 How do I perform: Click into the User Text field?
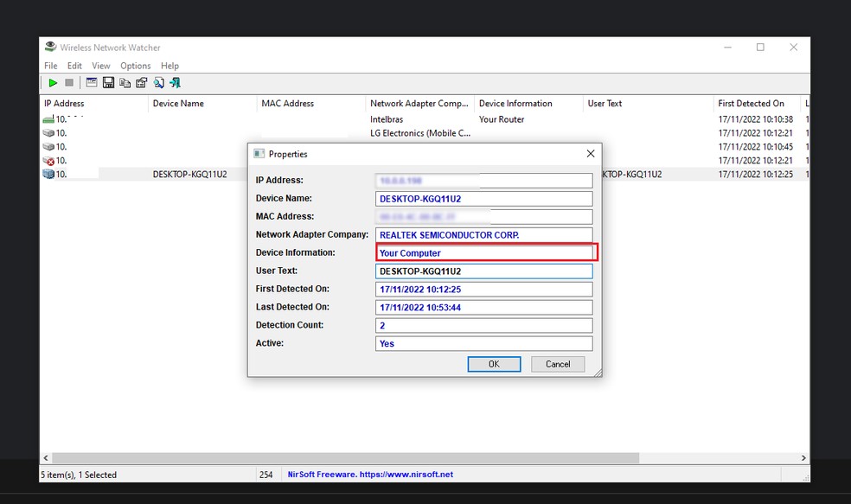tap(484, 271)
